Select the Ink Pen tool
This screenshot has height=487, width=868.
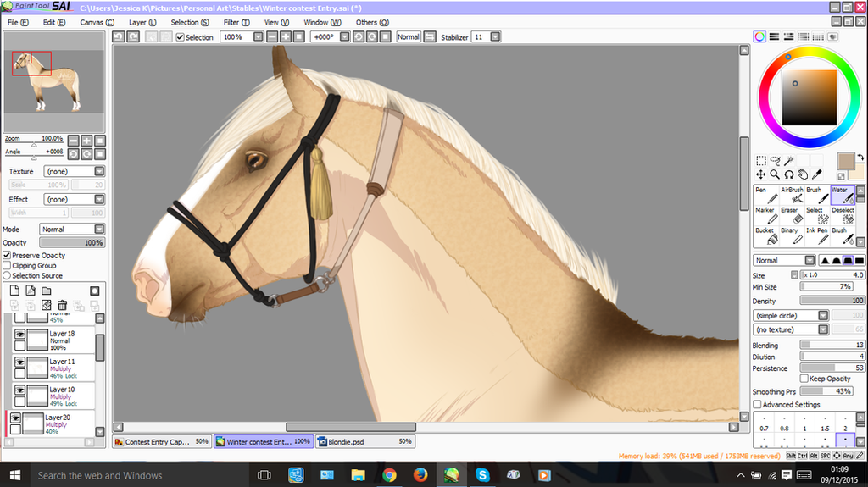817,235
